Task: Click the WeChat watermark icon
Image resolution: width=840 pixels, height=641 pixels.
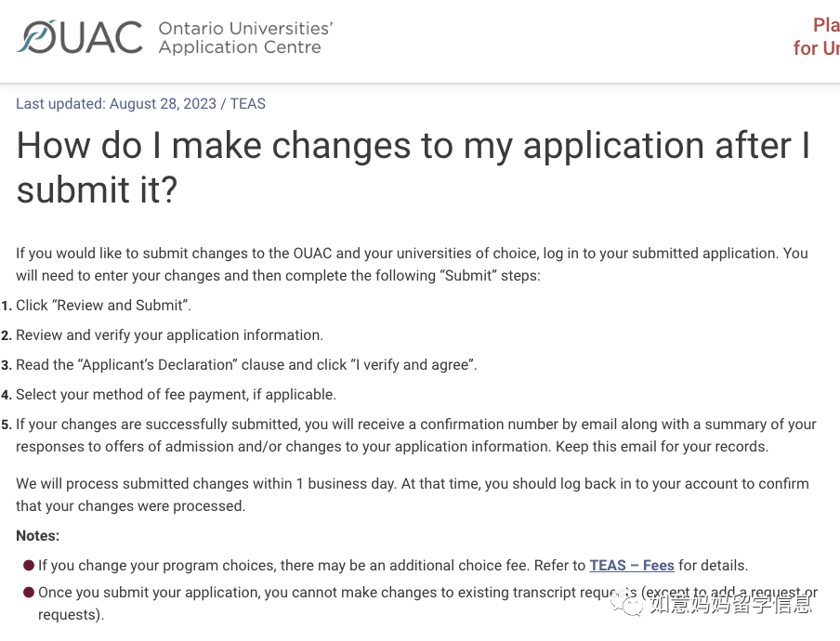Action: (x=627, y=604)
